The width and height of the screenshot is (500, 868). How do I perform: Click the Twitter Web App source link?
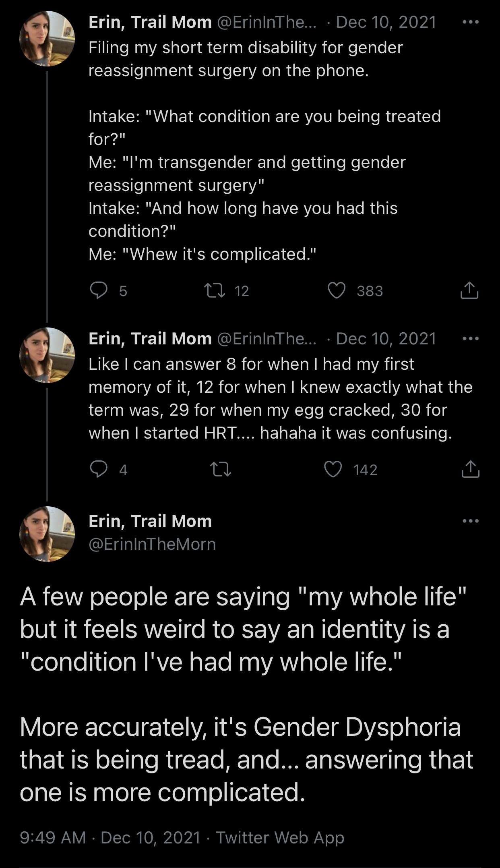[280, 837]
